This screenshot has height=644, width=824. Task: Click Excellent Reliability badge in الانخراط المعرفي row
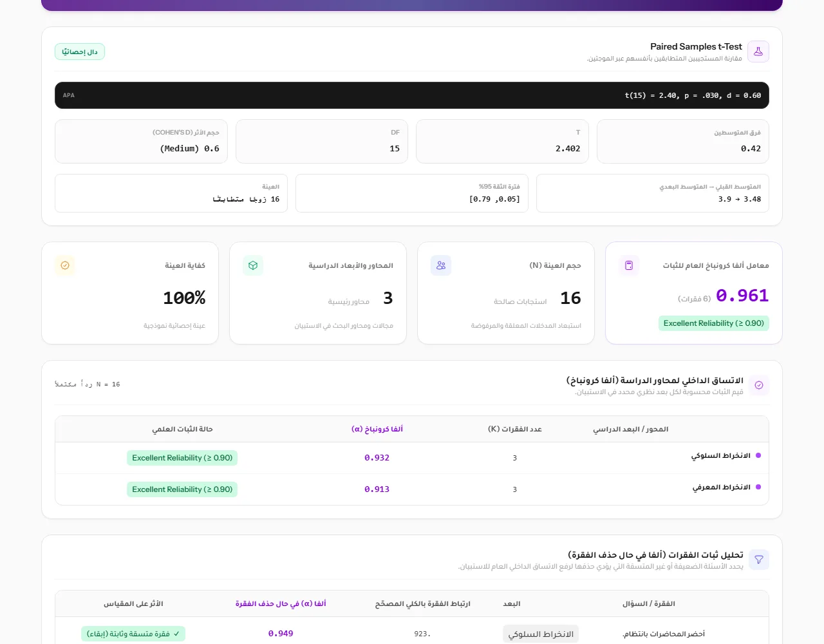point(182,489)
